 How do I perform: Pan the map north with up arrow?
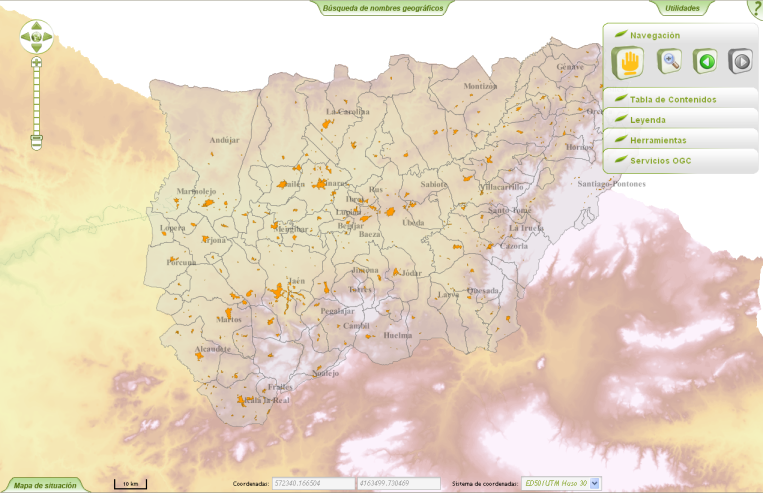point(35,25)
